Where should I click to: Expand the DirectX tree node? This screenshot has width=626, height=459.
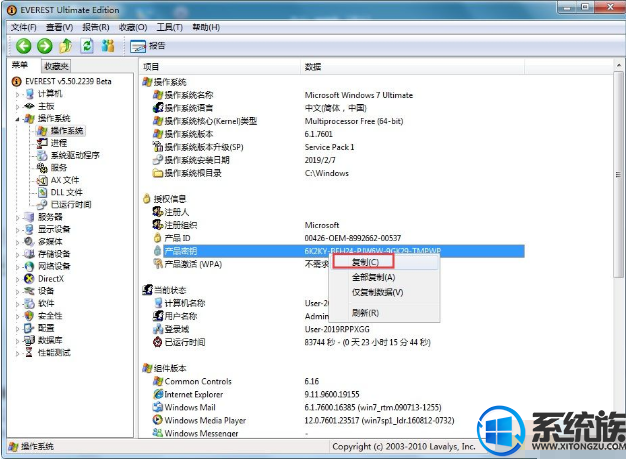17,279
